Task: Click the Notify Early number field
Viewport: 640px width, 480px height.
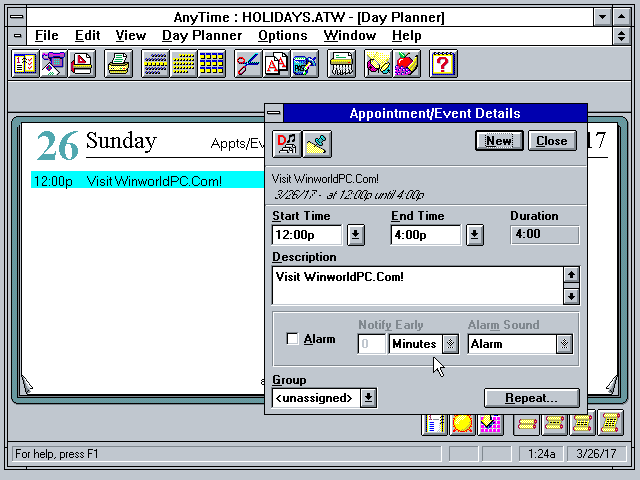Action: click(371, 344)
